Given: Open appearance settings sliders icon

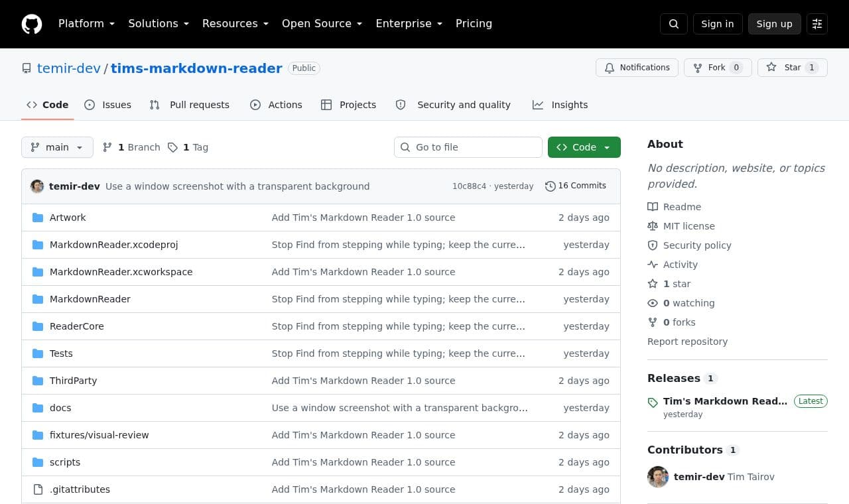Looking at the screenshot, I should click(817, 24).
